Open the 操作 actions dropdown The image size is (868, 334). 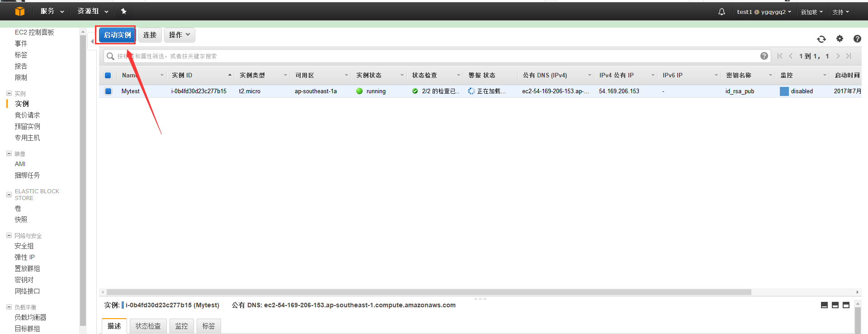[x=179, y=35]
